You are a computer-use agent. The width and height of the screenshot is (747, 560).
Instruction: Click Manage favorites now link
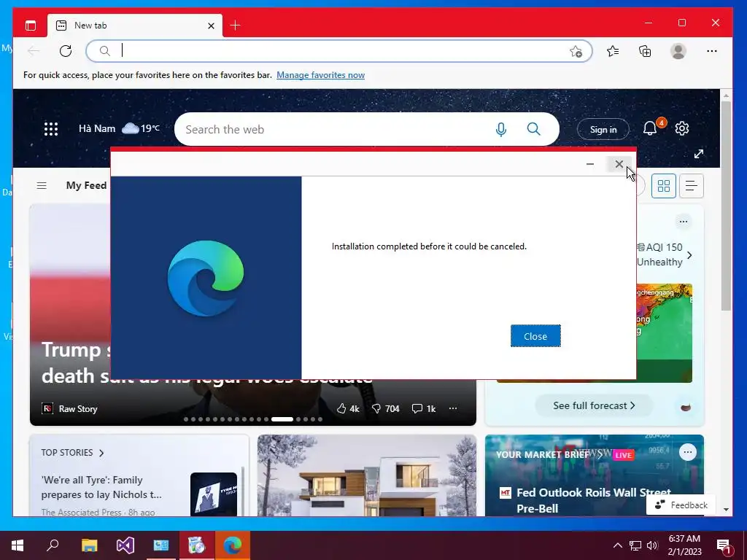point(321,75)
